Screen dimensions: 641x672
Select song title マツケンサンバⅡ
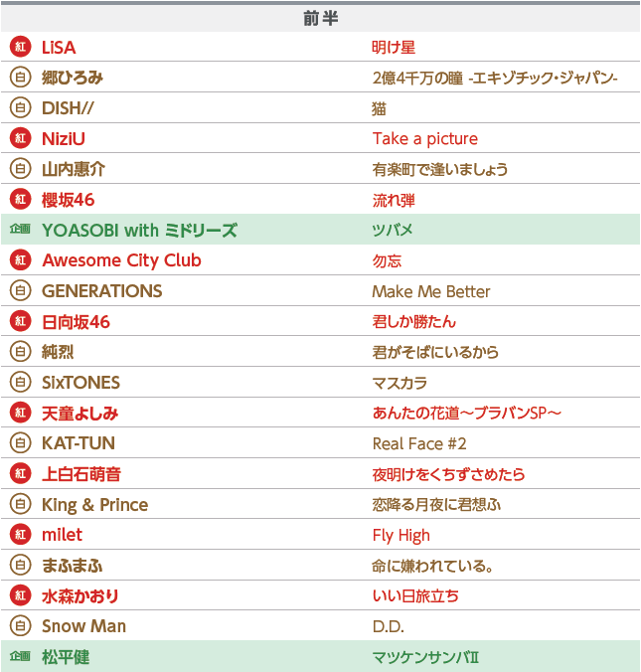tap(425, 657)
